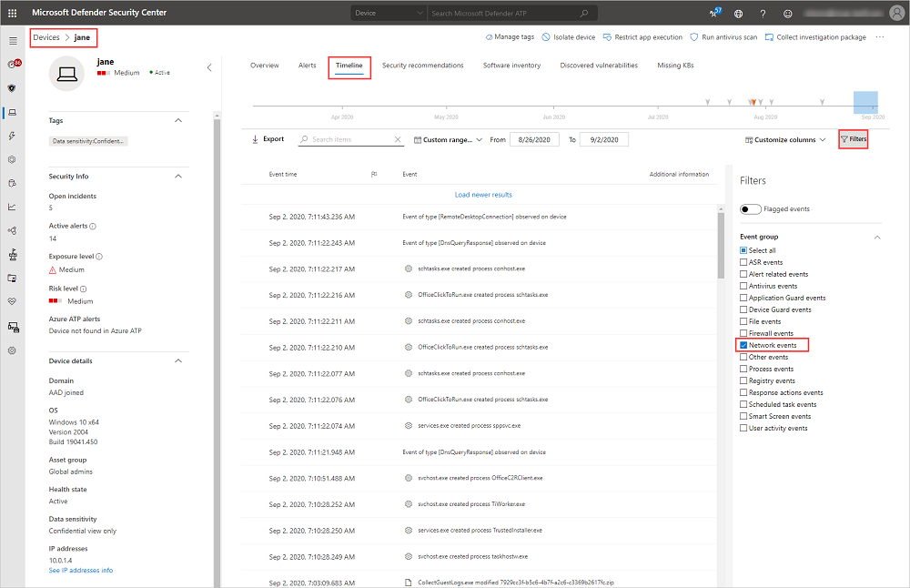Open help question mark icon
Viewport: 910px width, 588px height.
pyautogui.click(x=763, y=14)
